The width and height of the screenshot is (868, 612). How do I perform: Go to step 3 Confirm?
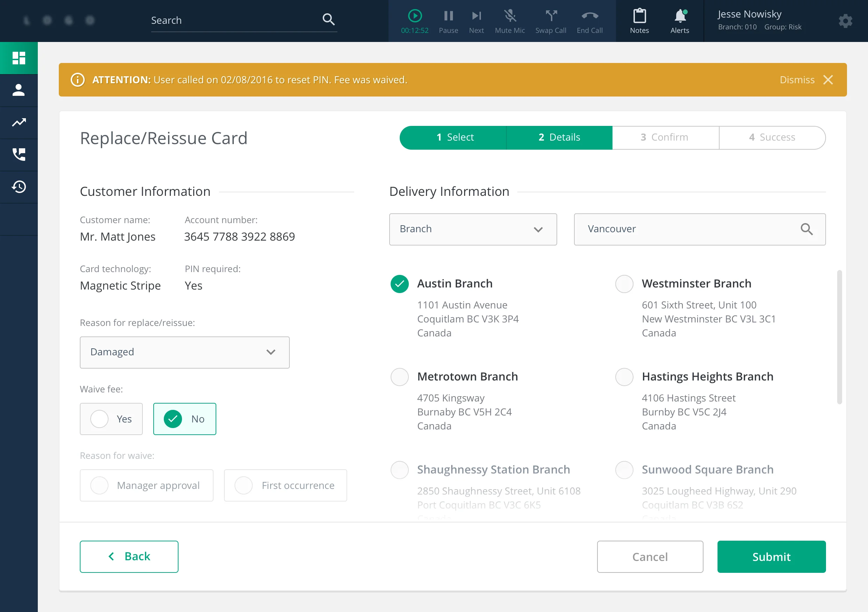665,137
